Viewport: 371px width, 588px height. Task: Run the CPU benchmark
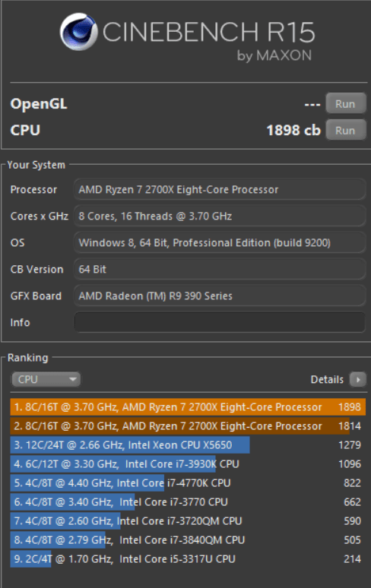[x=345, y=130]
